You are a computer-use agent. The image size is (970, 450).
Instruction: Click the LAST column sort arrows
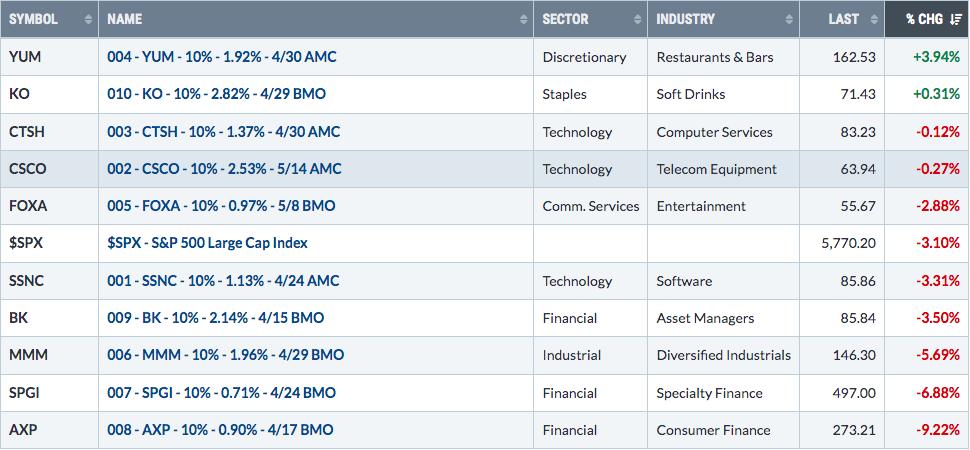873,19
